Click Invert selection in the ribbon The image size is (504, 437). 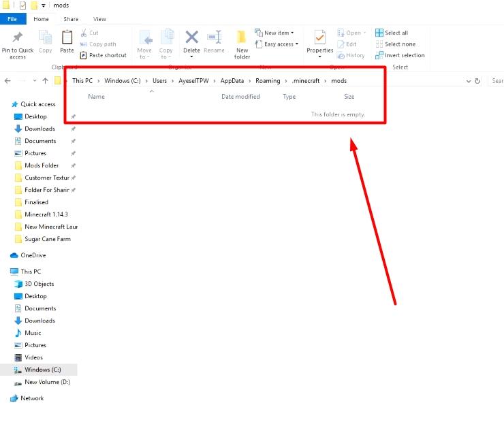pos(400,55)
